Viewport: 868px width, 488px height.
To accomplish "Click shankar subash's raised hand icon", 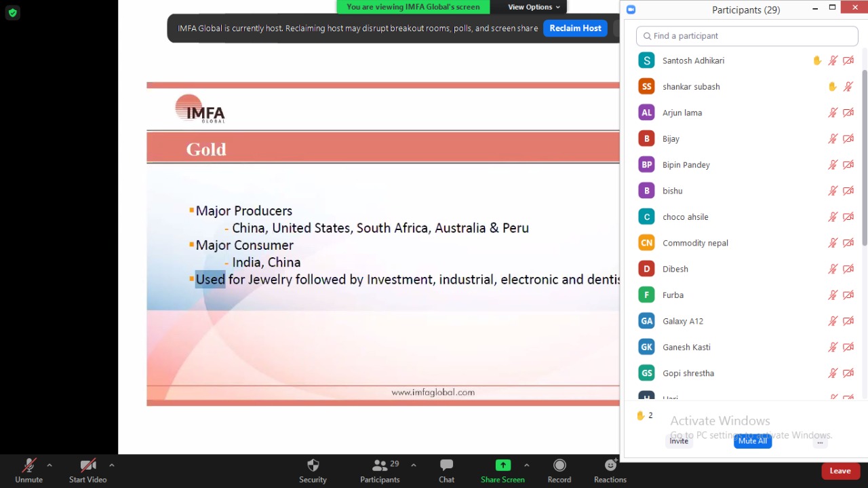I will [832, 87].
